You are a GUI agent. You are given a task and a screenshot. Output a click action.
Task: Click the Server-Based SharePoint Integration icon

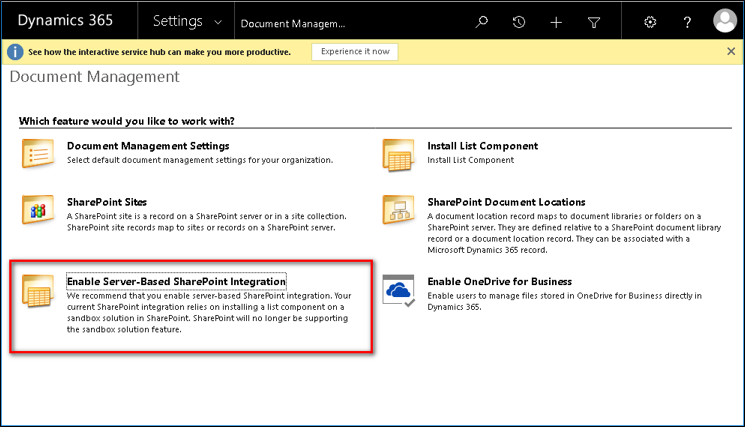[x=38, y=291]
